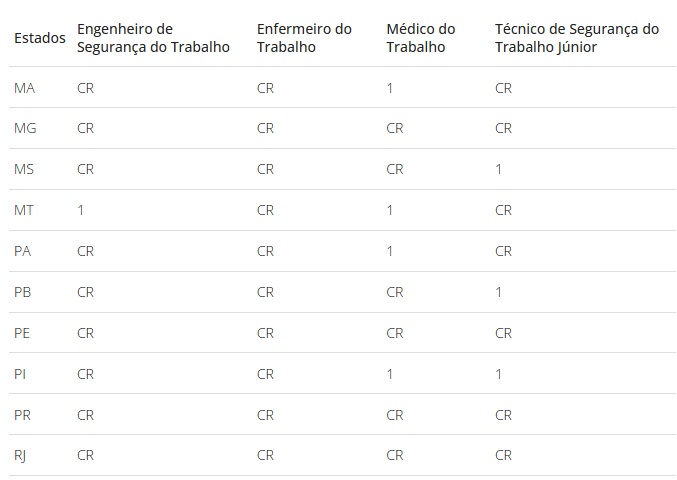Select the Médico do Trabalho value for PI
The height and width of the screenshot is (480, 677).
pos(390,374)
